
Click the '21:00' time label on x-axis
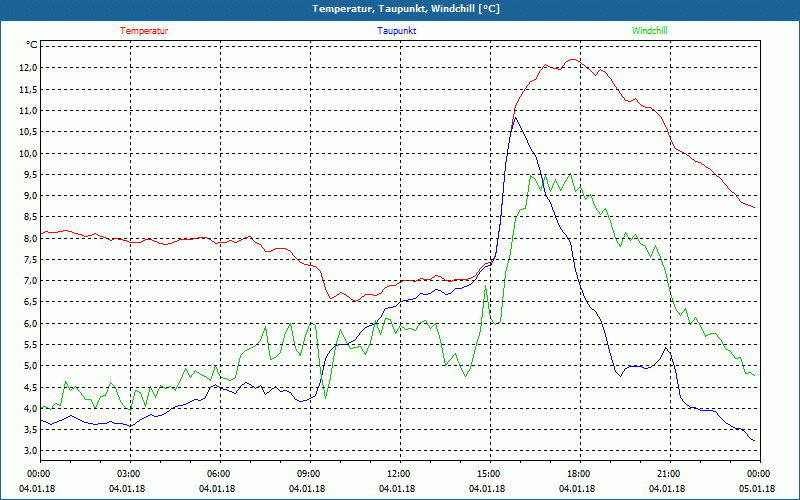click(670, 474)
